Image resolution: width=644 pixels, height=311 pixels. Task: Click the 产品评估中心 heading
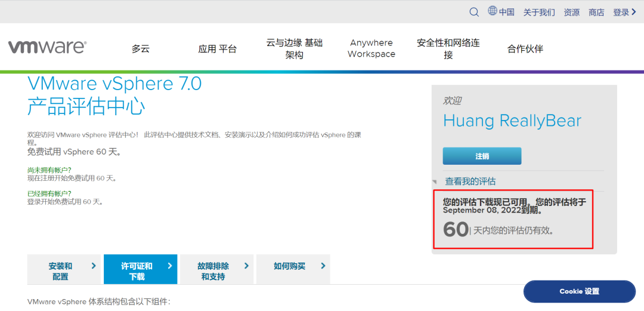point(86,106)
